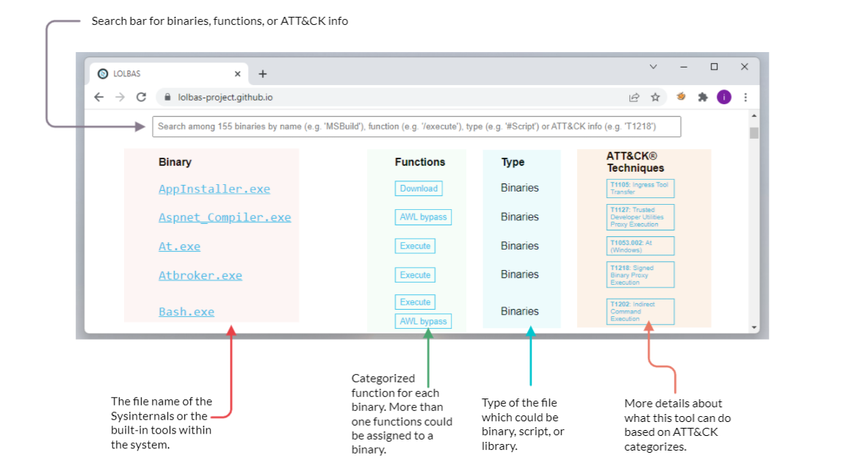Viewport: 868px width, 466px height.
Task: Expand the tab search chevron
Action: (653, 67)
